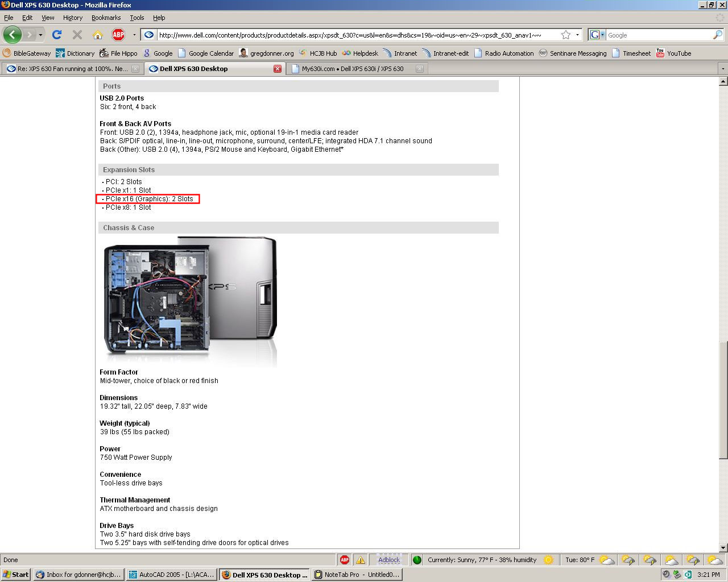Open the Bookmarks menu
This screenshot has height=582, width=728.
tap(106, 18)
